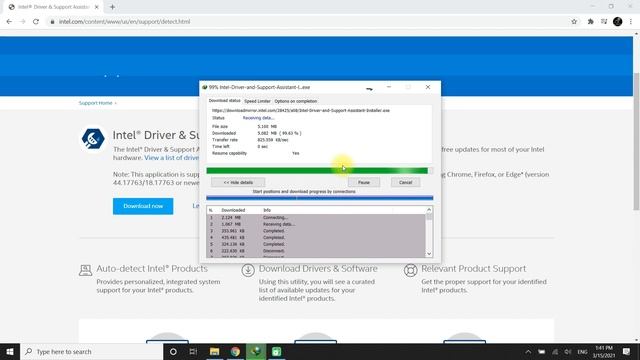Click the address bar URL
The width and height of the screenshot is (640, 360).
(124, 22)
